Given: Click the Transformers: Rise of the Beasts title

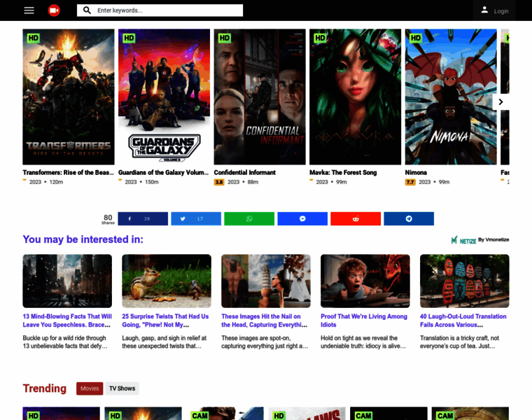Looking at the screenshot, I should (x=68, y=172).
